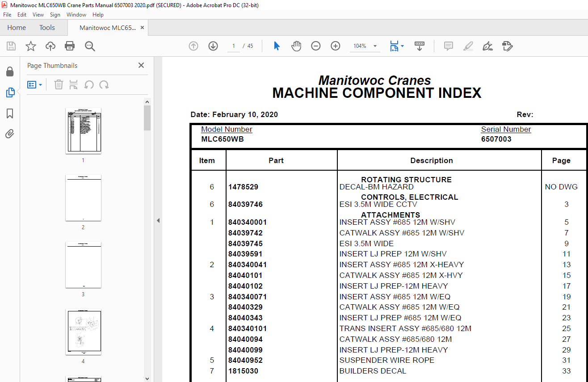The width and height of the screenshot is (588, 382).
Task: Toggle Page Thumbnails panel icon in sidebar
Action: click(10, 92)
